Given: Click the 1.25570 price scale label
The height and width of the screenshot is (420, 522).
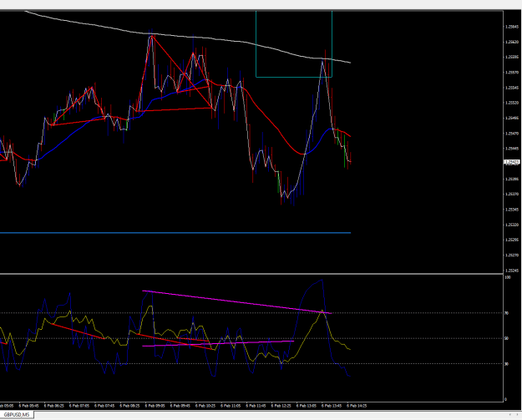Looking at the screenshot, I should [512, 72].
